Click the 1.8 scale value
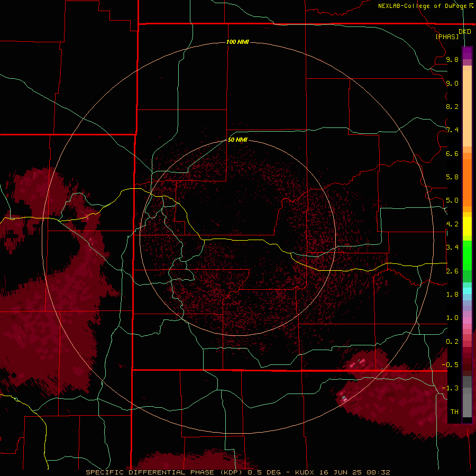 (x=452, y=295)
